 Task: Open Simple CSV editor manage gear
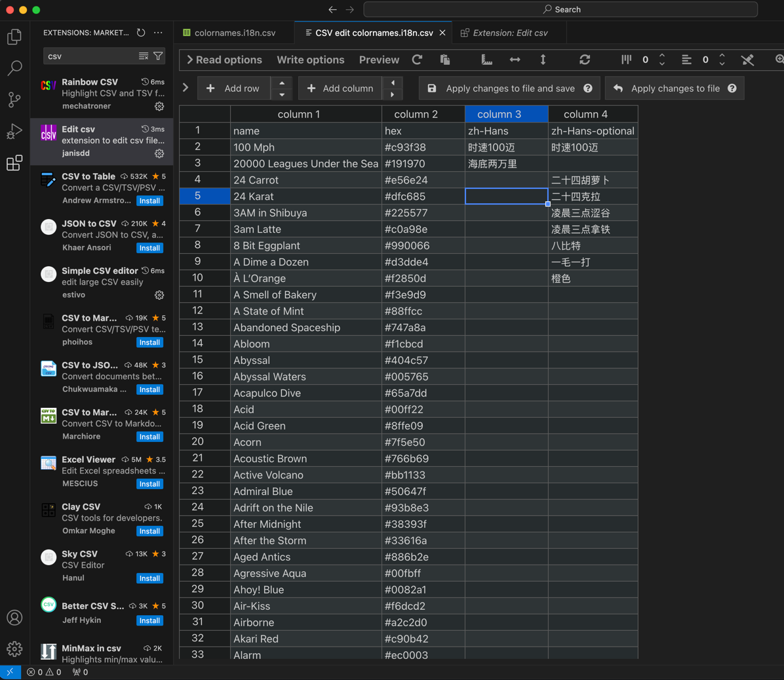(x=159, y=295)
